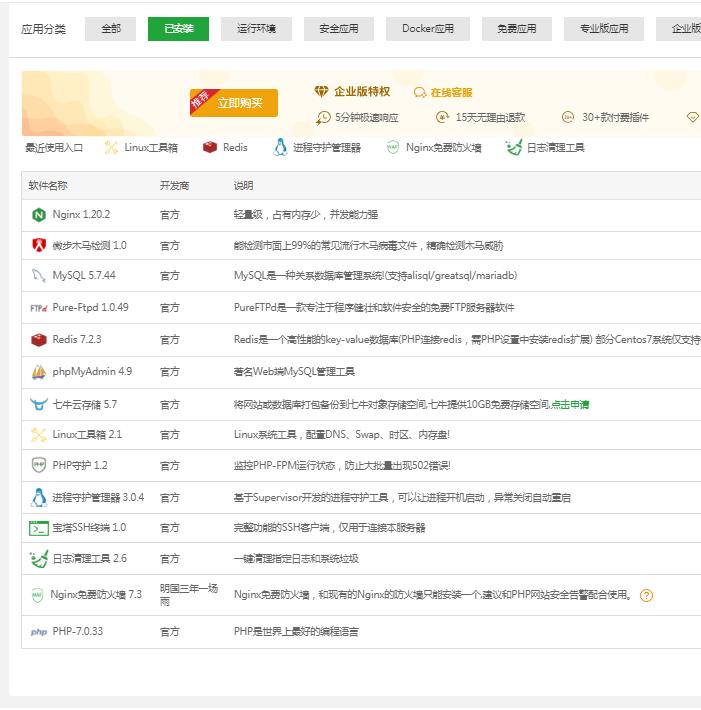701x710 pixels.
Task: Click the Linux工具箱 2.1 software name
Action: point(87,435)
